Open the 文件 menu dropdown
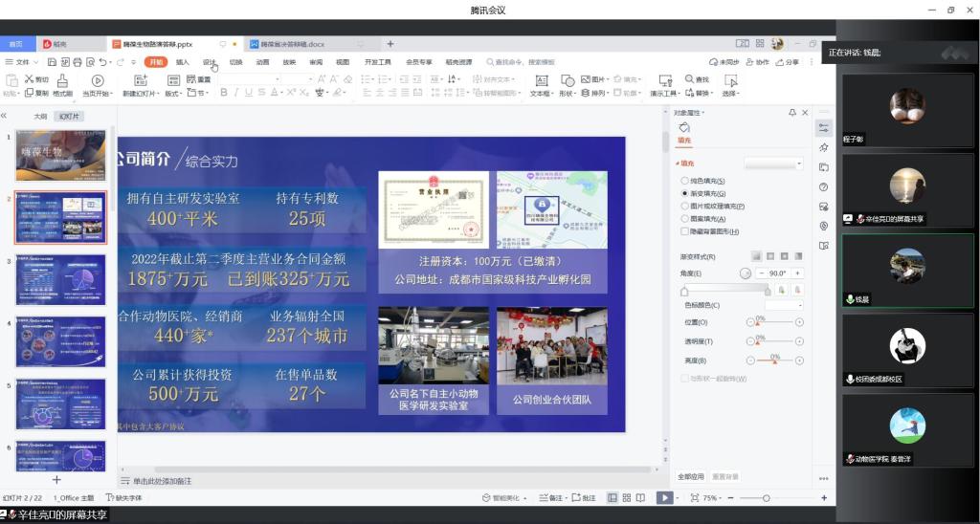 (22, 62)
